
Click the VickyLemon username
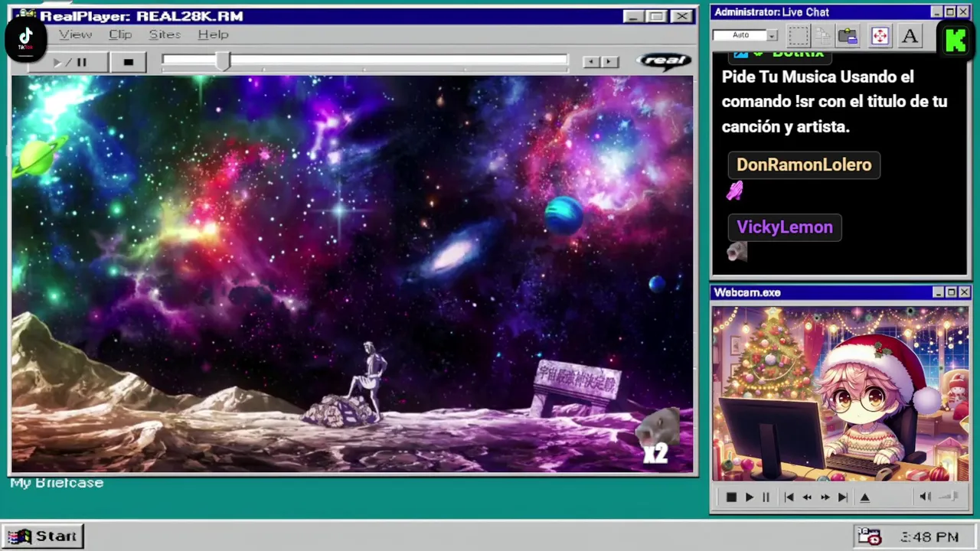pos(785,227)
